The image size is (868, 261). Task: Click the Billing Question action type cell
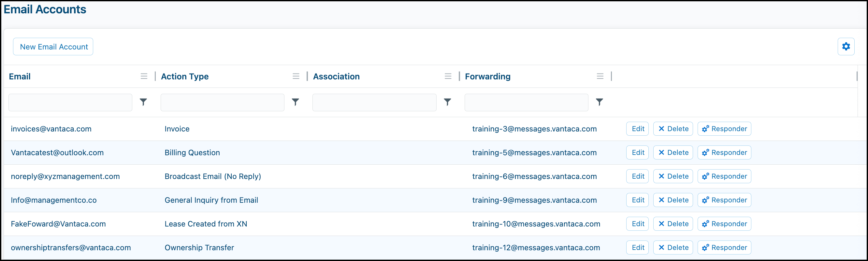192,153
